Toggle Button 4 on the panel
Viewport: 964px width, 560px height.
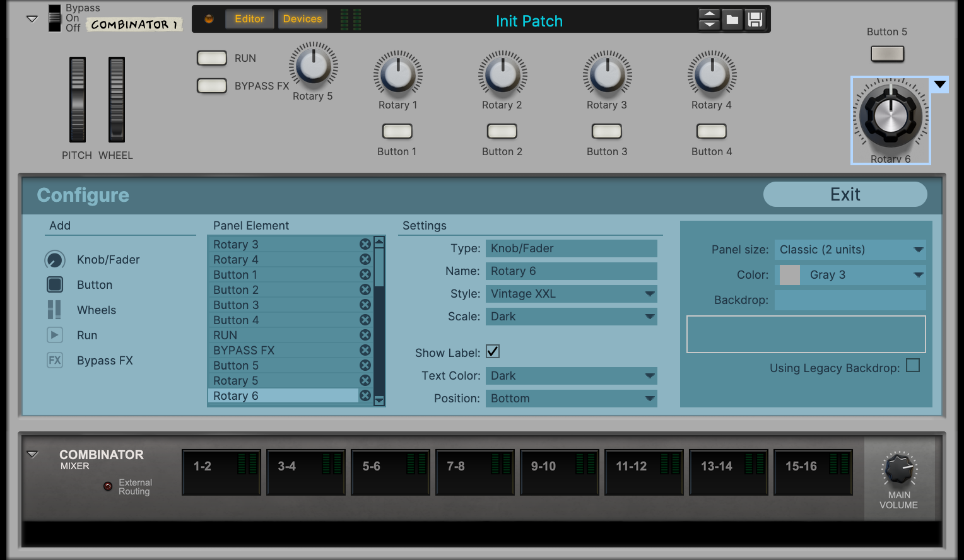point(712,131)
